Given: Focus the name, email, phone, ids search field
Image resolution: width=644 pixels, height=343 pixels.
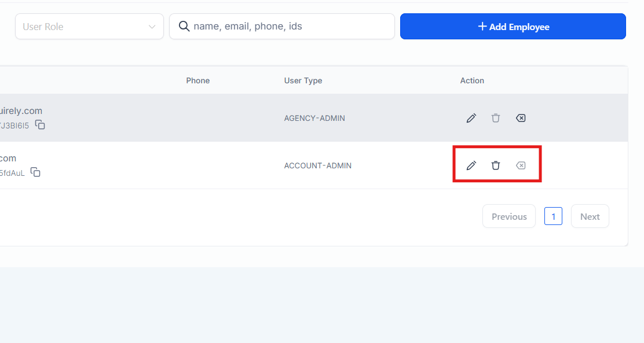Looking at the screenshot, I should [x=290, y=27].
